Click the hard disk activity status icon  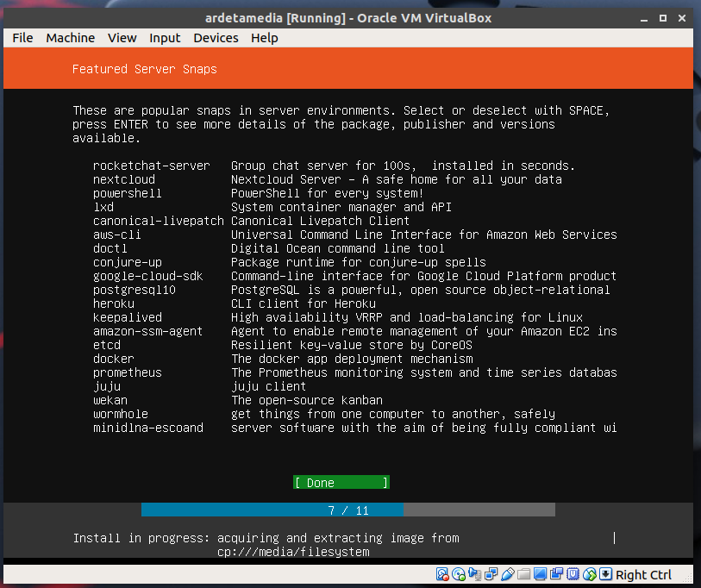[442, 575]
